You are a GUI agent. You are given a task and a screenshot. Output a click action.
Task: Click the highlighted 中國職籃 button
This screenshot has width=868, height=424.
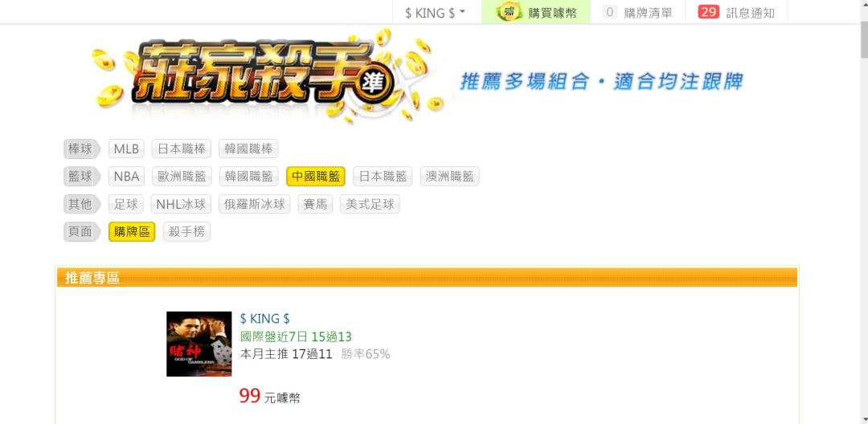click(316, 177)
